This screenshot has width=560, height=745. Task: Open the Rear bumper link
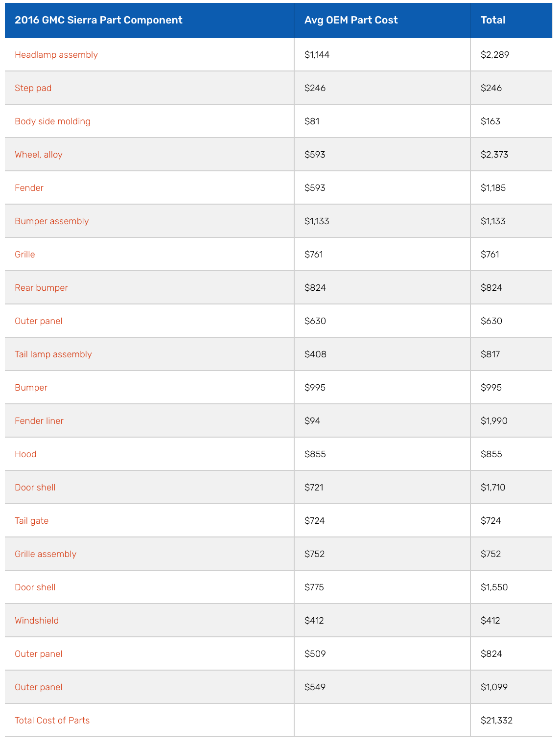tap(41, 288)
